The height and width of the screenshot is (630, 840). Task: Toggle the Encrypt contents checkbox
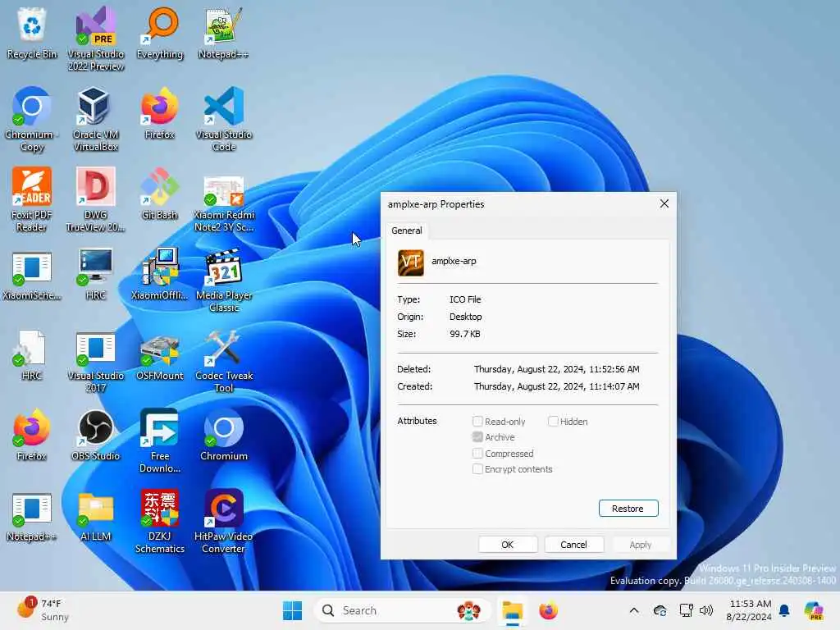tap(477, 469)
